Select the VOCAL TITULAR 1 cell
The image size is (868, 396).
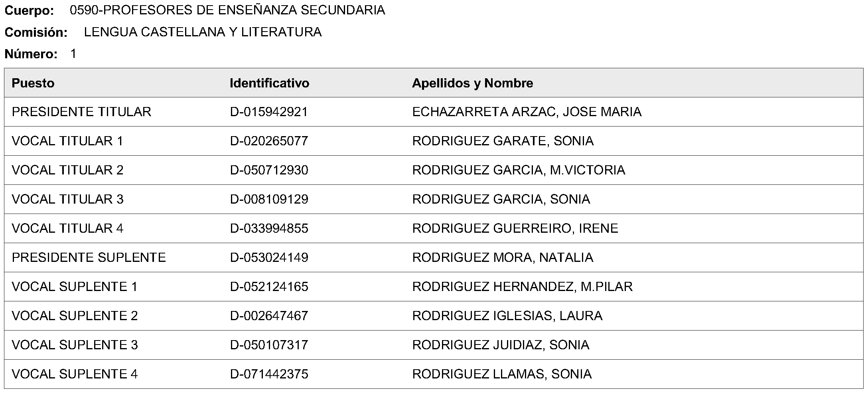67,141
